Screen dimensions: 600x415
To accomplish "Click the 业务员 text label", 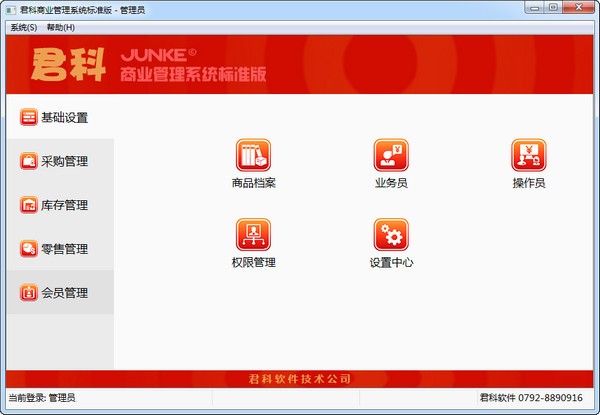I will pos(391,183).
